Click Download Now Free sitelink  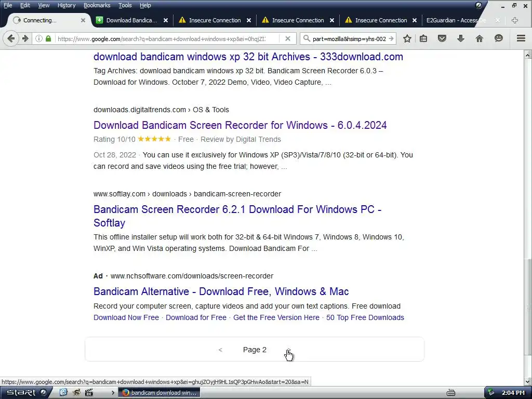click(126, 317)
